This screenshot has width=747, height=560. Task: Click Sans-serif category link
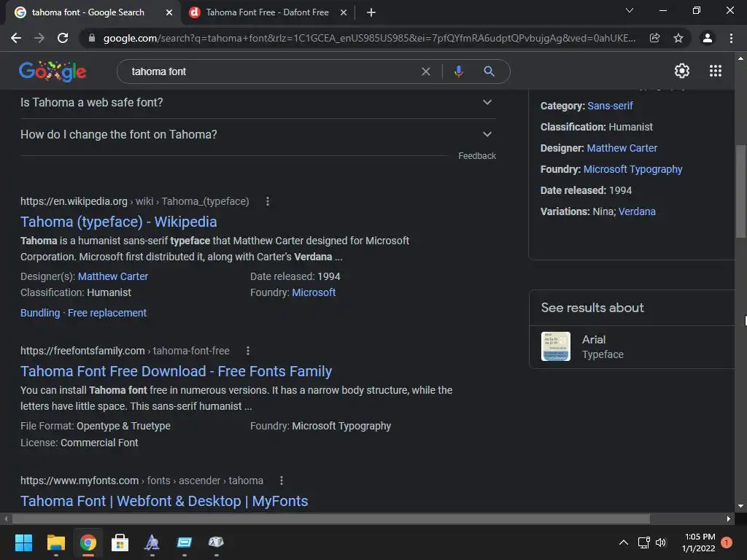point(610,106)
